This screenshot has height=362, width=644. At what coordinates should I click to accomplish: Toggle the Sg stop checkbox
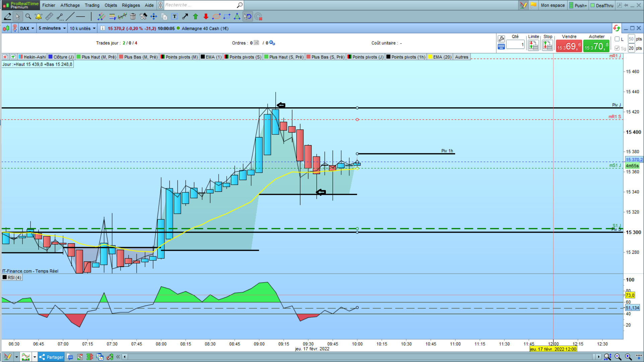point(617,48)
